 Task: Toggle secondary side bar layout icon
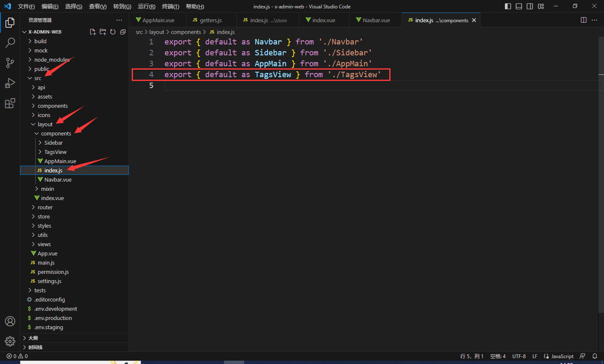pos(530,6)
